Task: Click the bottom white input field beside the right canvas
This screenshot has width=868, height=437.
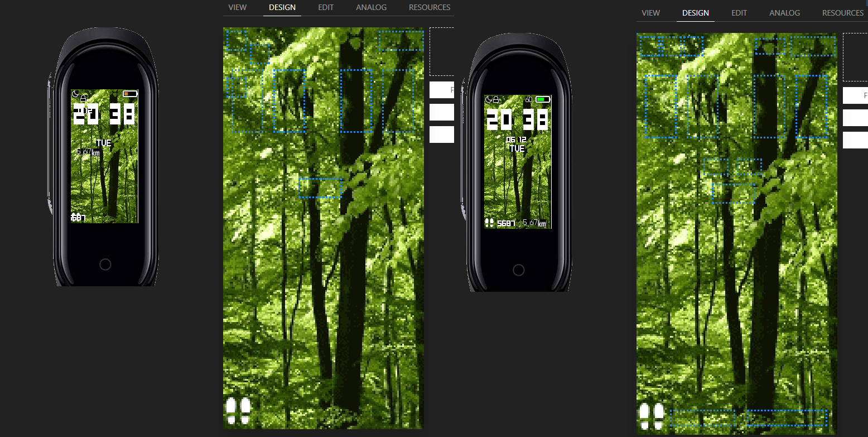Action: click(x=855, y=140)
